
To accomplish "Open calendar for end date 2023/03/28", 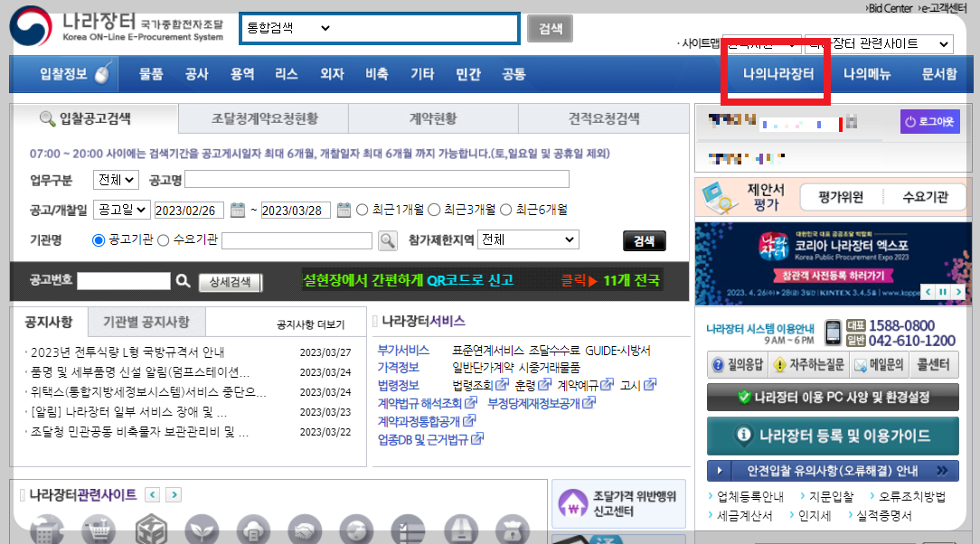I will point(344,210).
